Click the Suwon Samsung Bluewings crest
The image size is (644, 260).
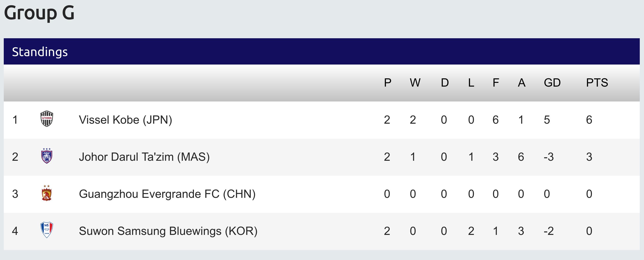coord(47,230)
